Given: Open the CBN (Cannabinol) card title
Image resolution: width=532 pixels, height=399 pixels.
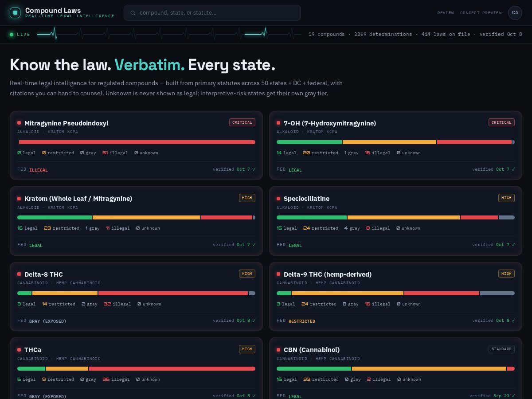Looking at the screenshot, I should [x=312, y=350].
